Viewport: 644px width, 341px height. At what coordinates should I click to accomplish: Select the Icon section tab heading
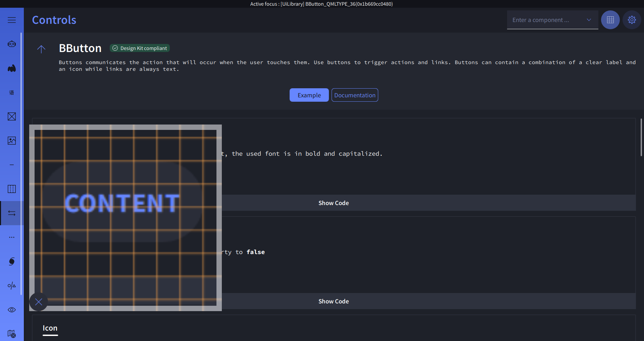click(50, 328)
